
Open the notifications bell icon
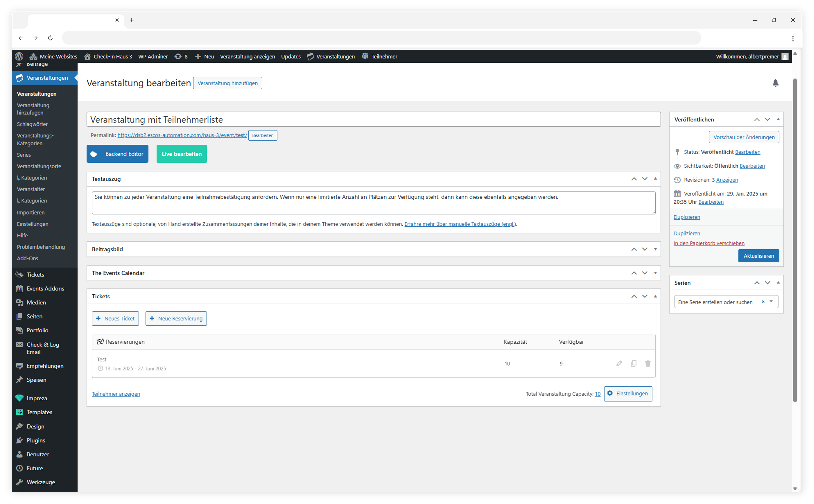tap(775, 83)
